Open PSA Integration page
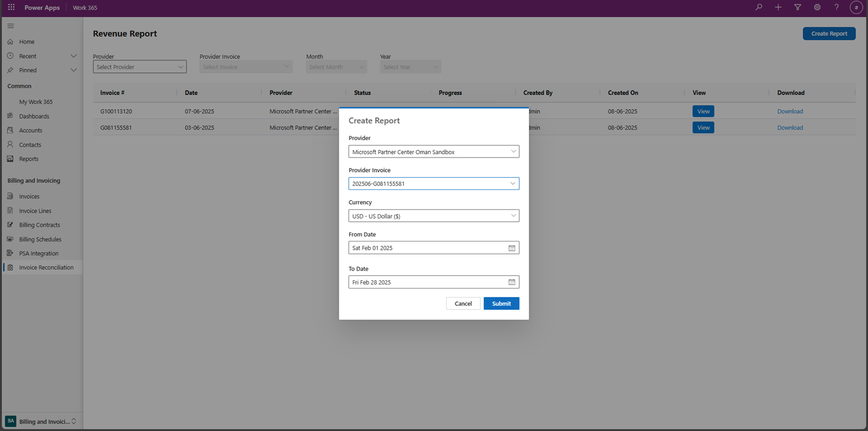868x431 pixels. tap(39, 253)
